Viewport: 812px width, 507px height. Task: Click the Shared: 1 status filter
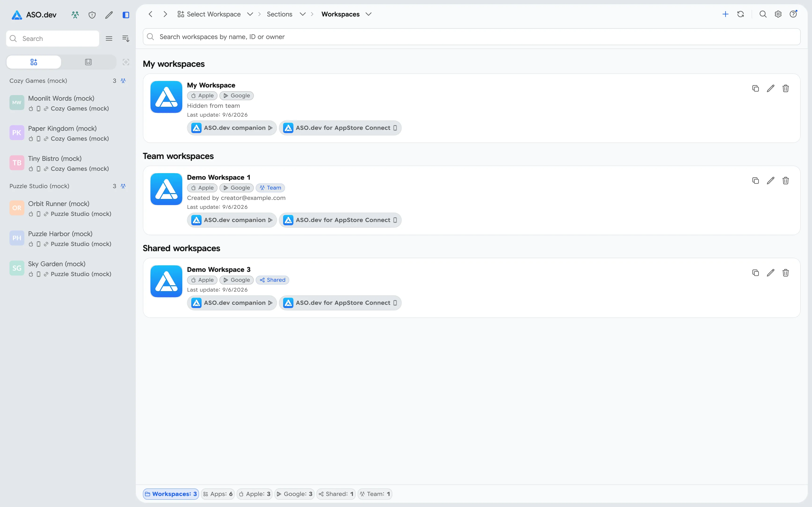pos(336,494)
